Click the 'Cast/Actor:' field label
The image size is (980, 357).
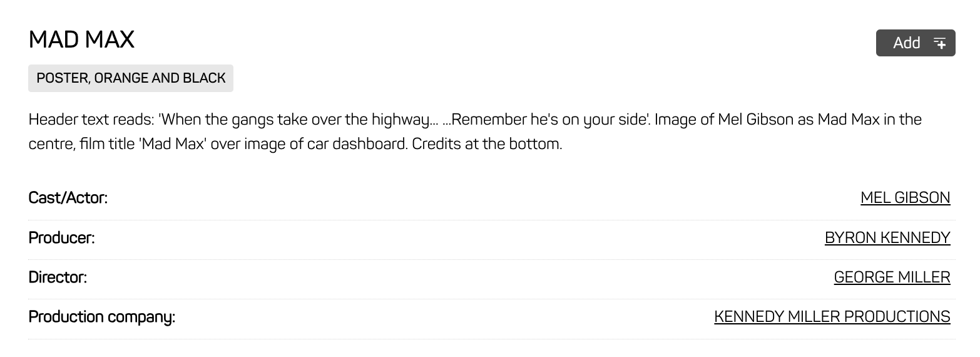click(68, 198)
